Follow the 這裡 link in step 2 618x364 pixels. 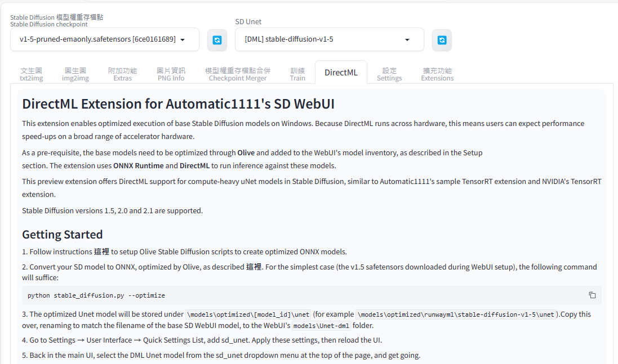[x=254, y=267]
